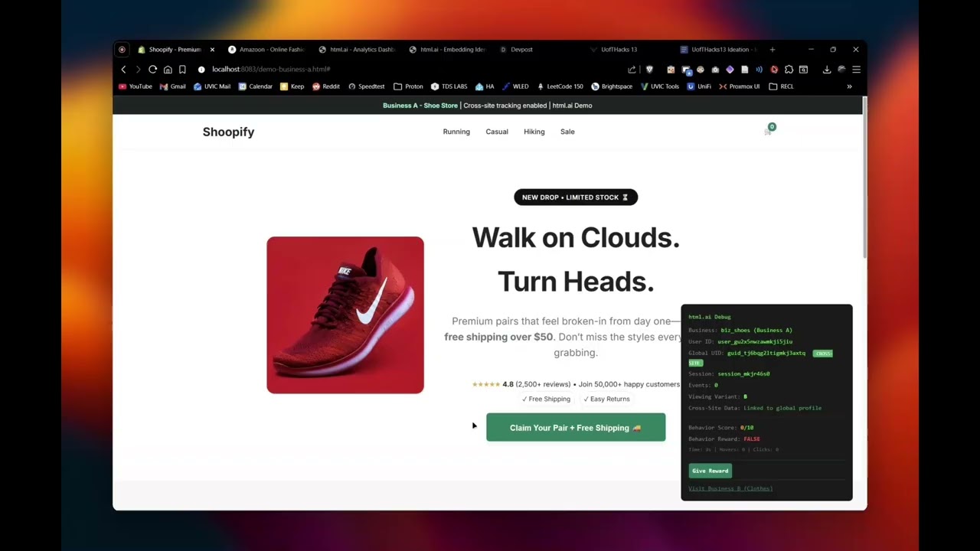Click the Easy Returns checkmark label
Viewport: 980px width, 551px height.
(606, 399)
